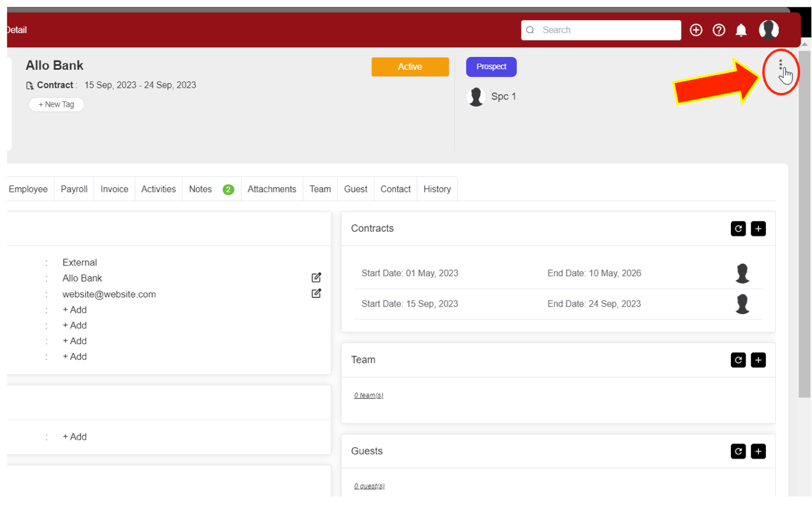Viewport: 812px width, 506px height.
Task: Refresh the Team panel
Action: 738,360
